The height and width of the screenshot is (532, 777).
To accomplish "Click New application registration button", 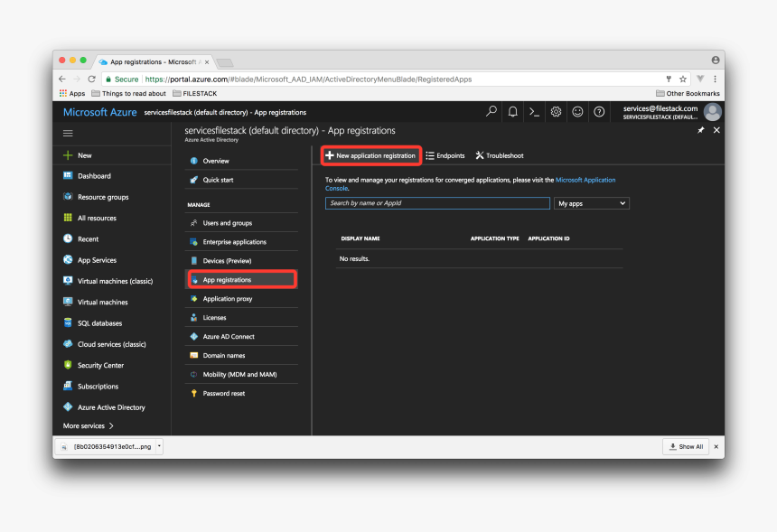I will coord(370,155).
